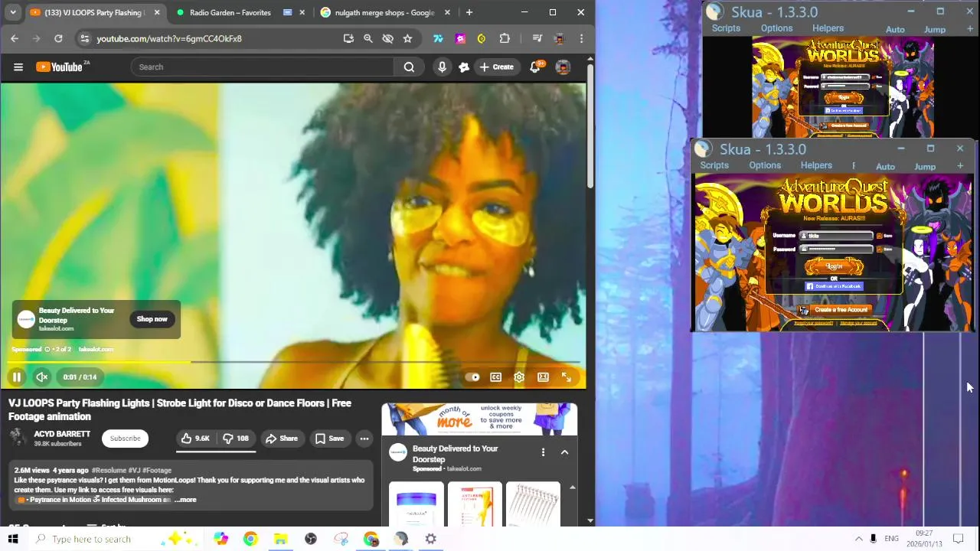
Task: Pause the YouTube video
Action: click(x=16, y=377)
